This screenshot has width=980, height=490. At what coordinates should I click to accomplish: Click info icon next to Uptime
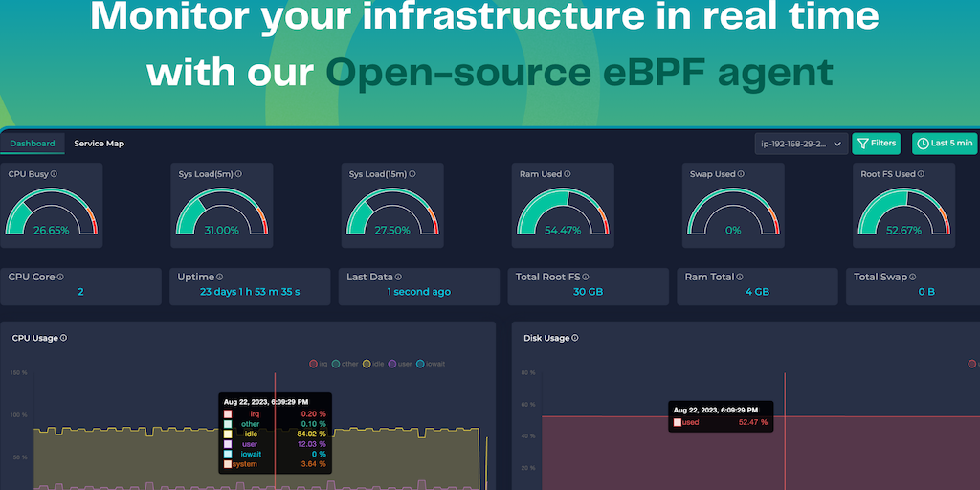[x=219, y=277]
